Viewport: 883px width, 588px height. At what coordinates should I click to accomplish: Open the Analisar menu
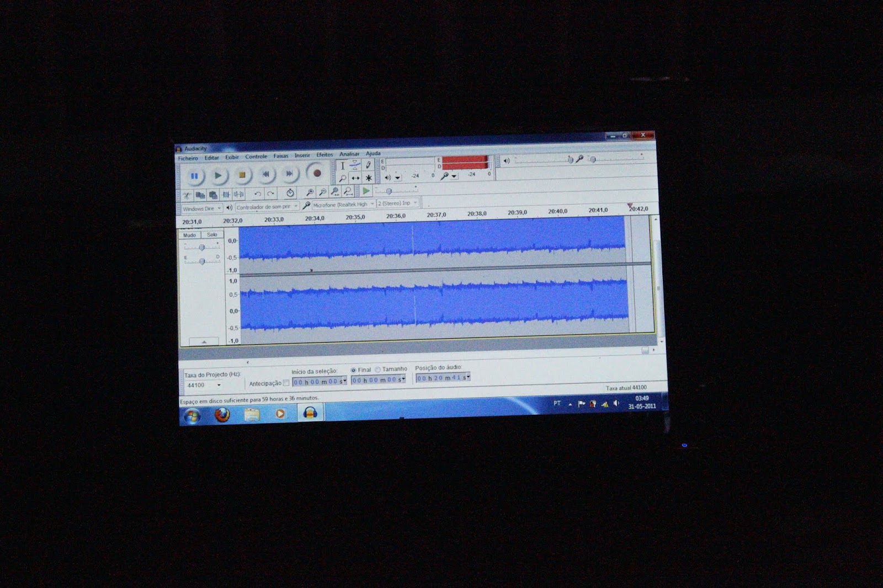tap(349, 154)
